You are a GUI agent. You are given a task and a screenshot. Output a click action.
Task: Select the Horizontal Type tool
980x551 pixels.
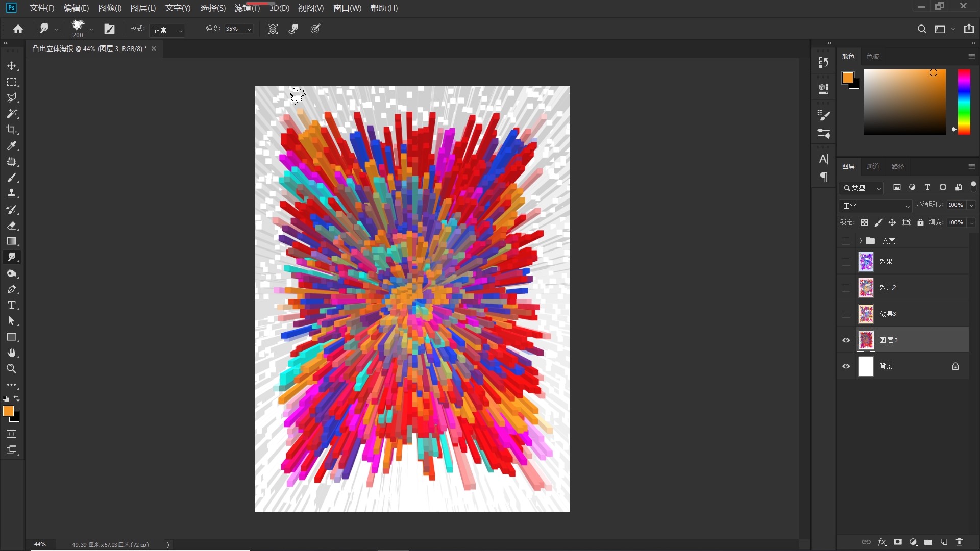11,305
